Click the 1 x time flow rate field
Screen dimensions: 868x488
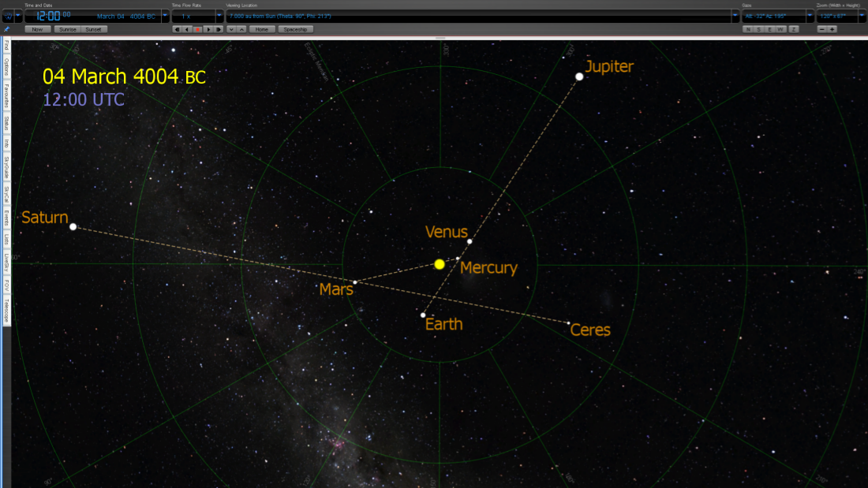(193, 17)
